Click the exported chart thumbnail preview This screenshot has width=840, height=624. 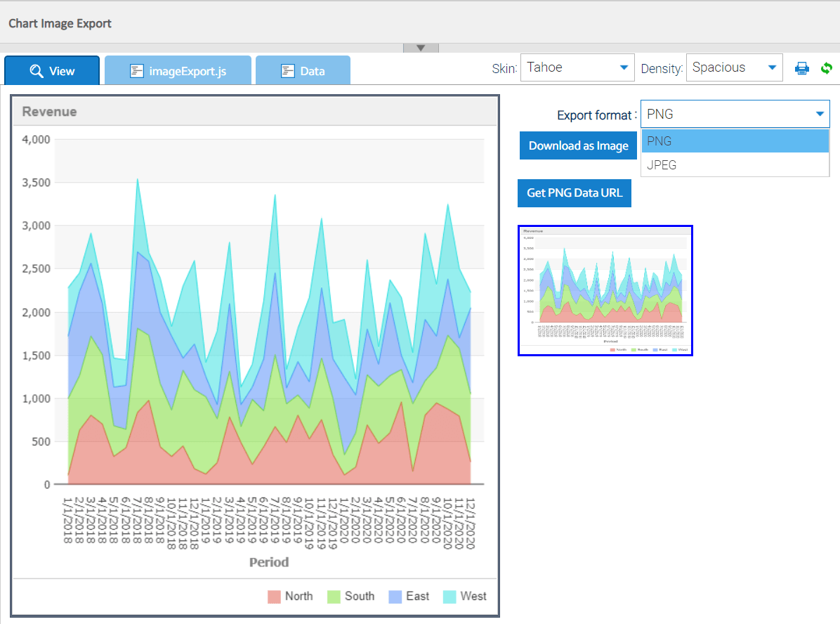[x=605, y=290]
